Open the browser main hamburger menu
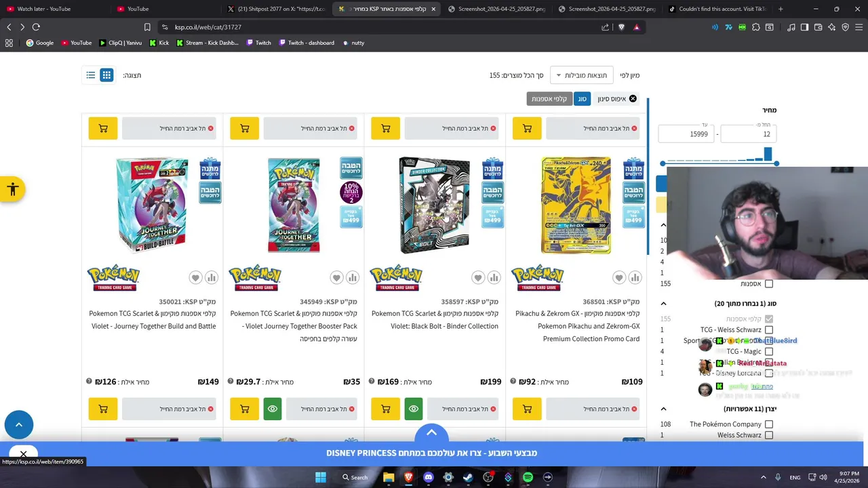The width and height of the screenshot is (868, 488). click(859, 27)
